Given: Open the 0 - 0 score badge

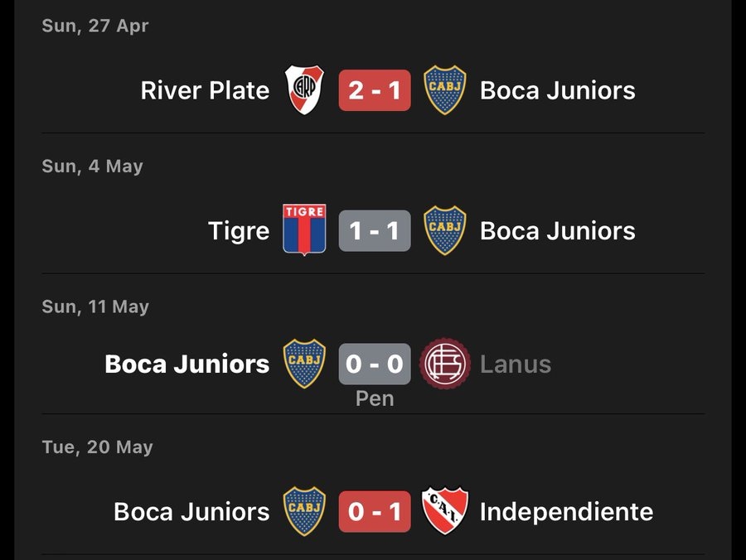Looking at the screenshot, I should (375, 364).
